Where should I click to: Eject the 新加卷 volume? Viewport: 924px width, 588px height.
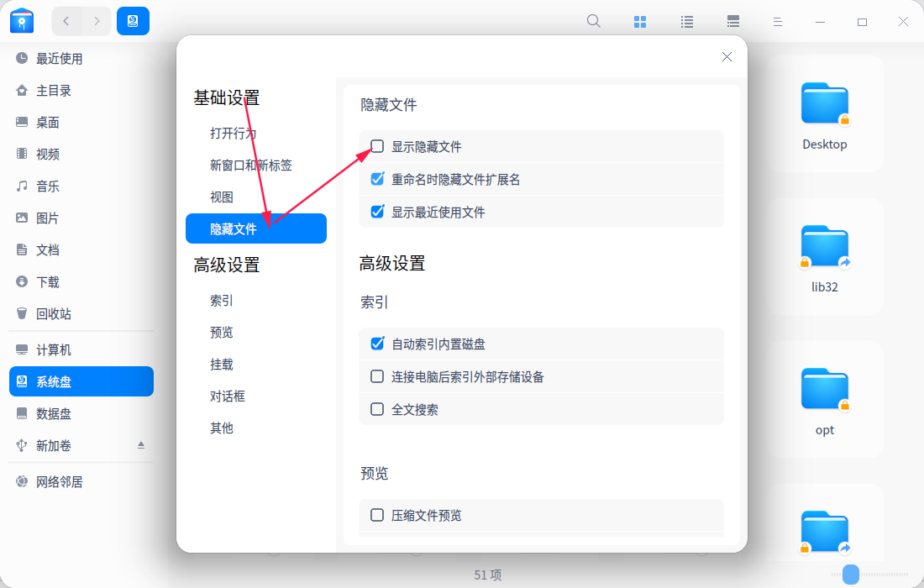pos(141,445)
